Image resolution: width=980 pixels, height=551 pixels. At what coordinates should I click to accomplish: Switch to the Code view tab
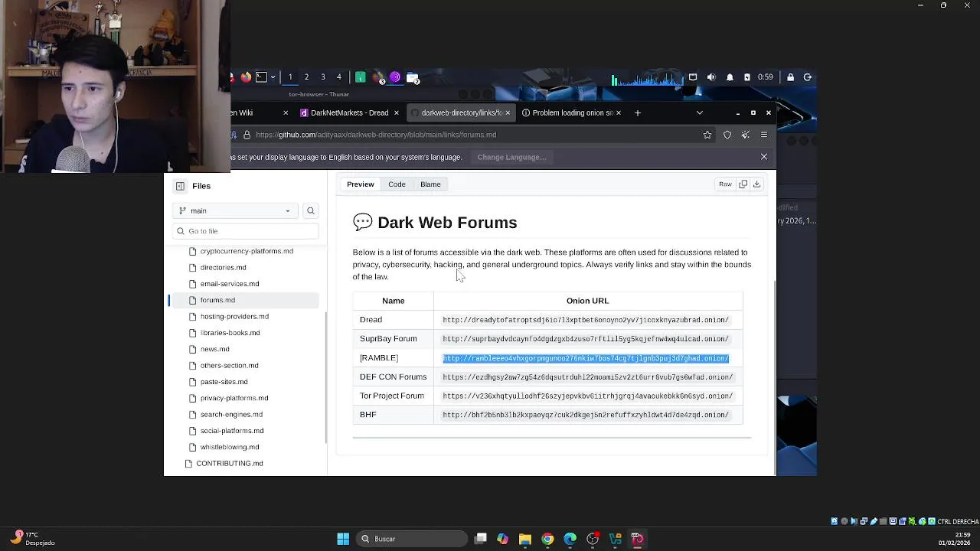pos(397,184)
